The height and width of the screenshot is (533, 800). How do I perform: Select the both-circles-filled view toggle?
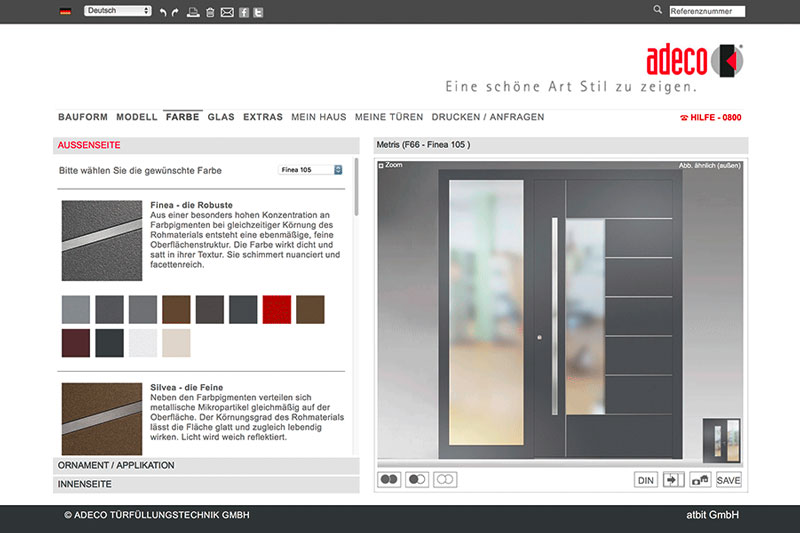(x=389, y=480)
